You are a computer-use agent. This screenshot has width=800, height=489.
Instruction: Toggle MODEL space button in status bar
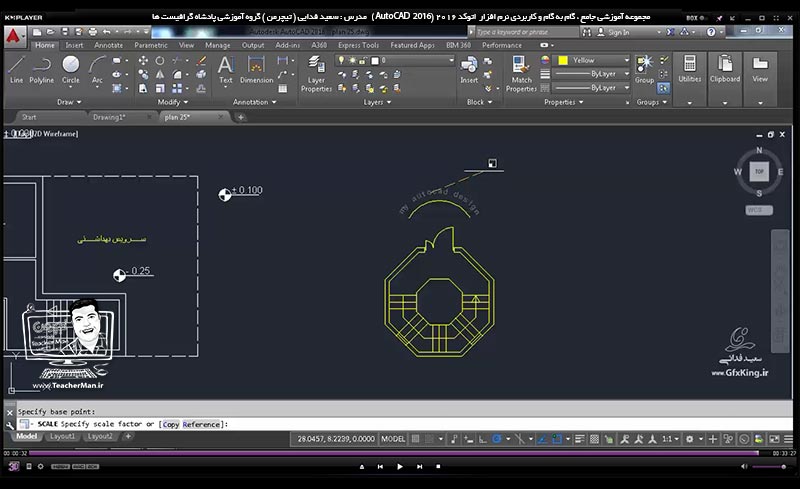coord(393,439)
